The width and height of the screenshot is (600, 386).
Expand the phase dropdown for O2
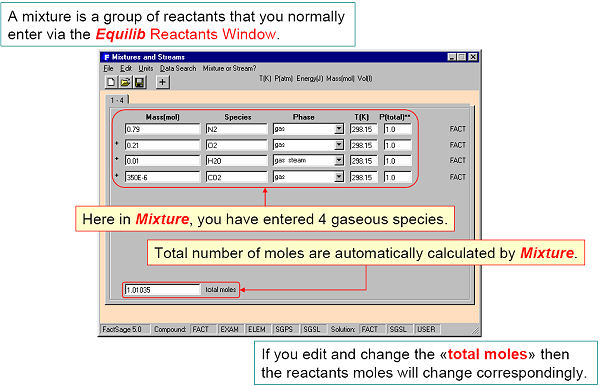tap(339, 145)
